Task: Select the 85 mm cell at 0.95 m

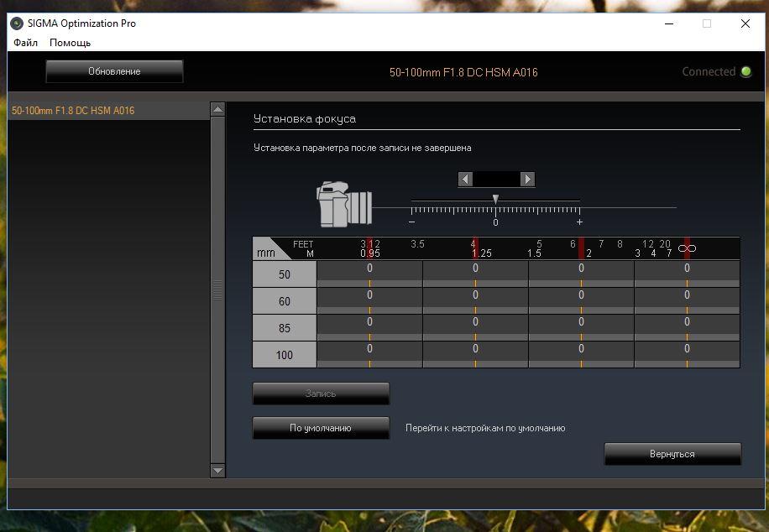Action: [x=369, y=327]
